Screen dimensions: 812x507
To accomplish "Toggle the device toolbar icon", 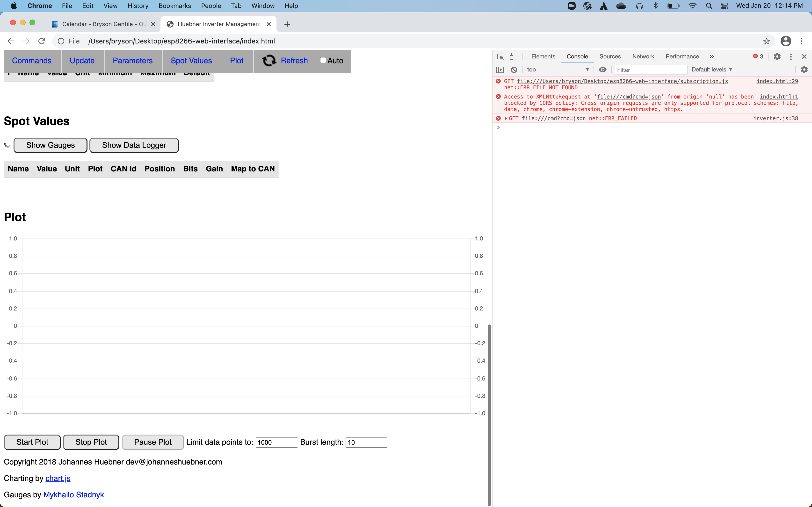I will point(513,57).
